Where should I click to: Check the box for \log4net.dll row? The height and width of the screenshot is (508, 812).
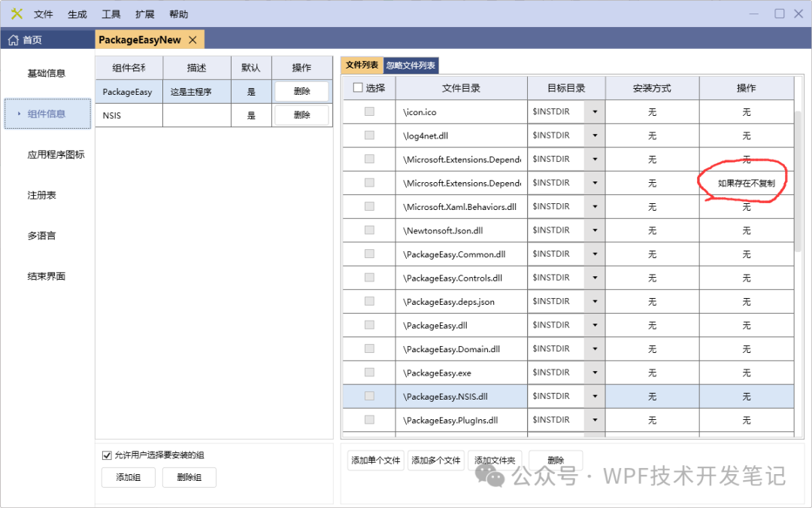tap(369, 135)
